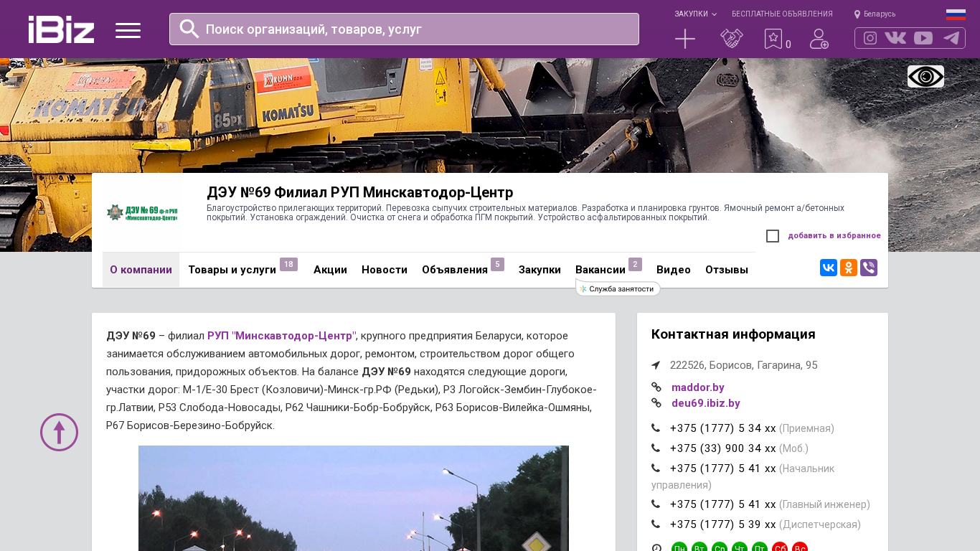Open the iBiz VK page in header
This screenshot has width=980, height=551.
tap(895, 38)
